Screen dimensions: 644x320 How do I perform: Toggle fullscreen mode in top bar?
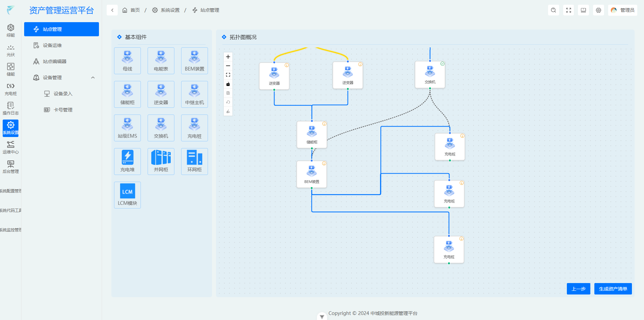point(569,10)
